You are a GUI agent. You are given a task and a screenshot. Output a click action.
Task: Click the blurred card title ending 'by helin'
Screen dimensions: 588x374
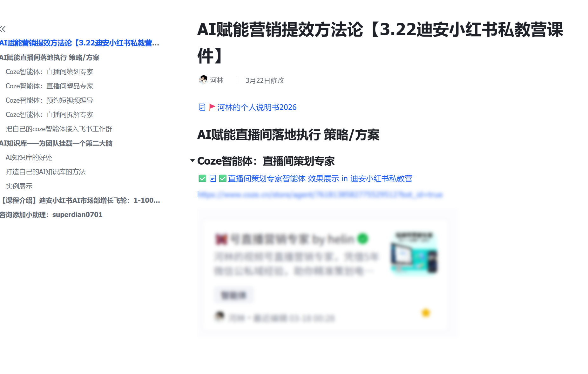(x=285, y=239)
